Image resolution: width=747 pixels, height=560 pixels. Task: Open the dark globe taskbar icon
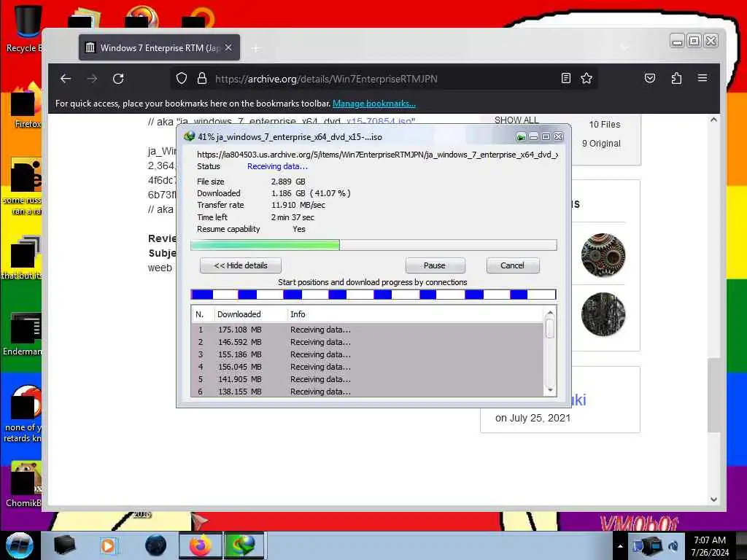click(x=156, y=545)
